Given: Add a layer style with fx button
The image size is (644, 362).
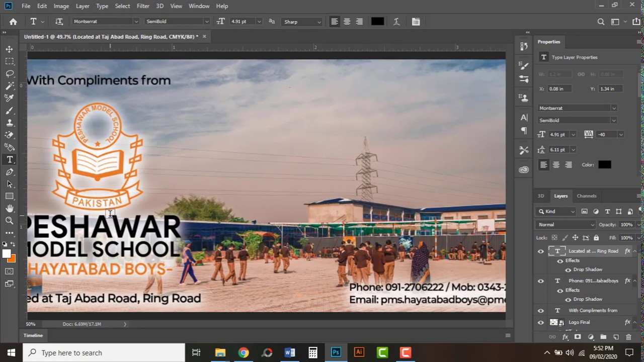Looking at the screenshot, I should (565, 337).
